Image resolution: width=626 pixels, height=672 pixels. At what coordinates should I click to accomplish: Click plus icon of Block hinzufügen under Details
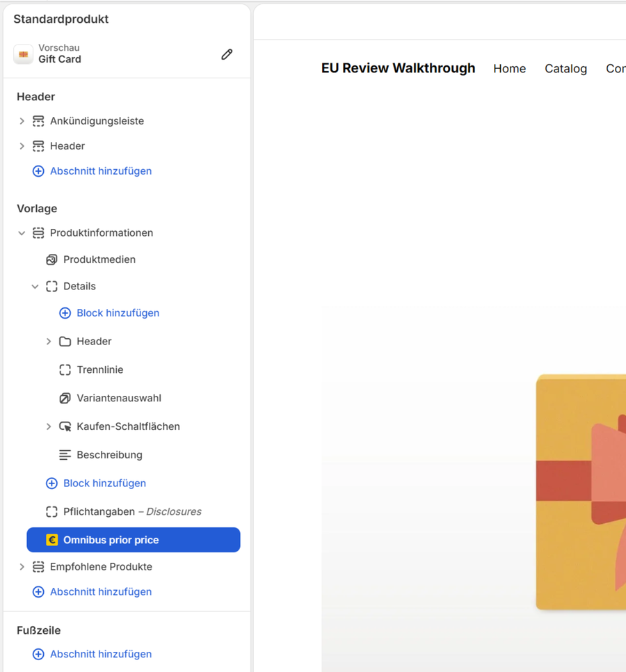click(65, 313)
